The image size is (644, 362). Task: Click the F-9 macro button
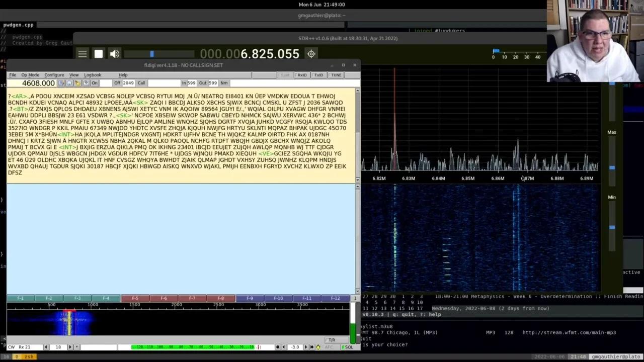[250, 298]
